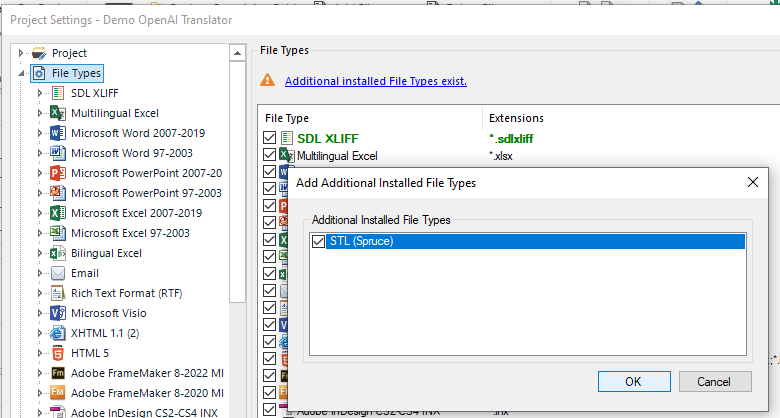Click the HTML 5 shield icon
Image resolution: width=780 pixels, height=418 pixels.
coord(58,353)
